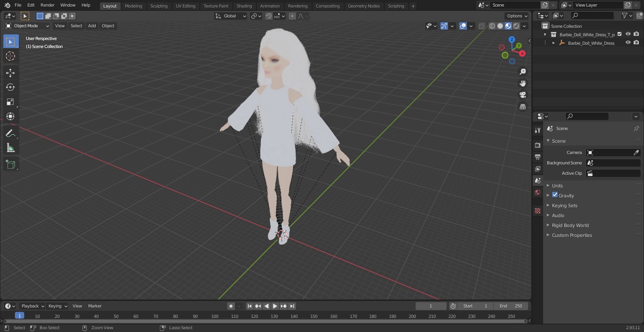Add a new collection in the outliner

640,16
